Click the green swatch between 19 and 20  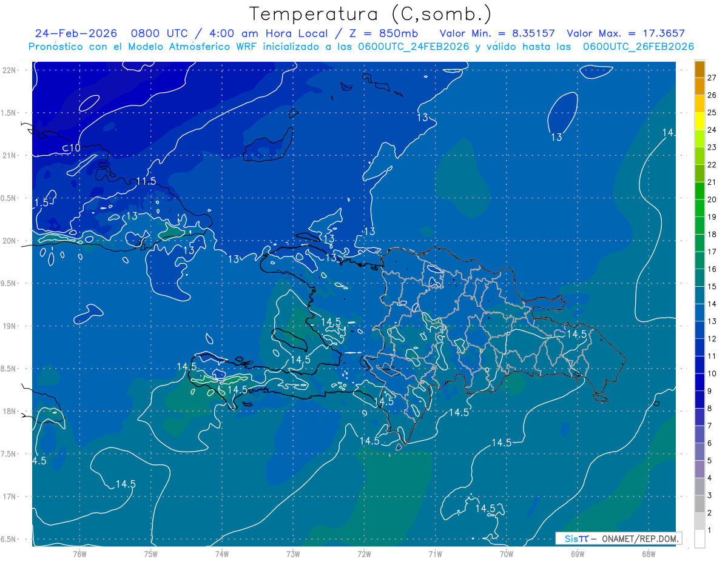699,208
